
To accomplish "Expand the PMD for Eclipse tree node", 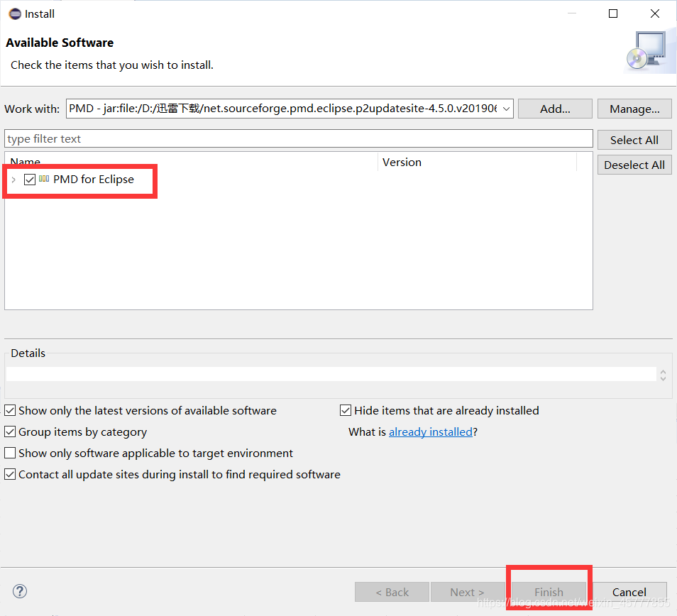I will pyautogui.click(x=13, y=179).
